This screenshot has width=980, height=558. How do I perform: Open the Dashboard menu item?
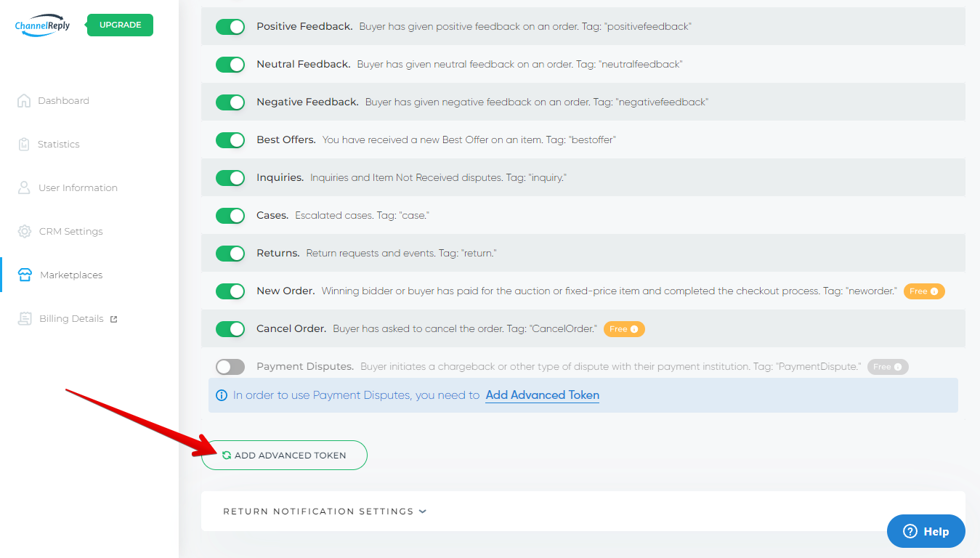(63, 100)
